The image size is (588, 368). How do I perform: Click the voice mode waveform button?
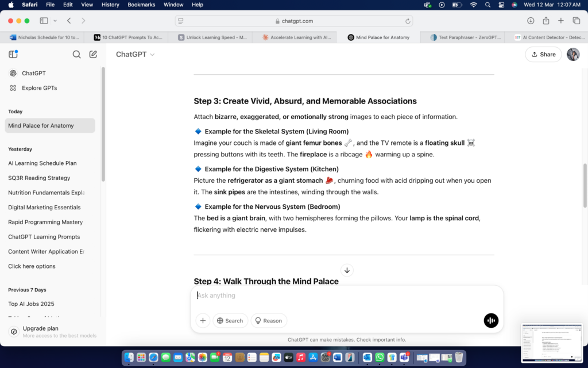(491, 320)
